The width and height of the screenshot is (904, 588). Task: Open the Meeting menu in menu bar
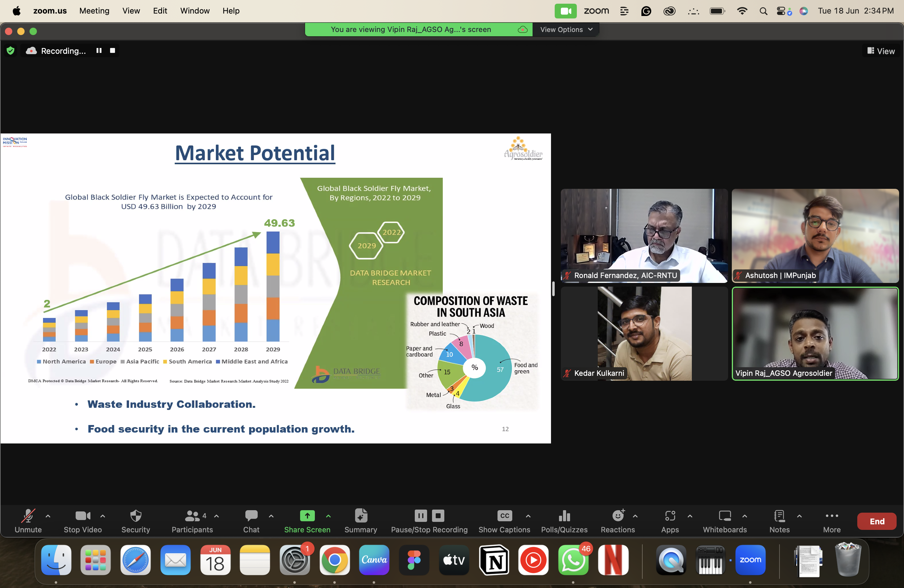click(x=94, y=11)
